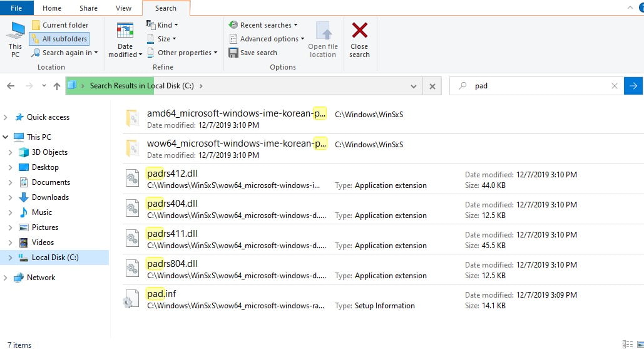
Task: Run search with the blue arrow button
Action: click(633, 86)
